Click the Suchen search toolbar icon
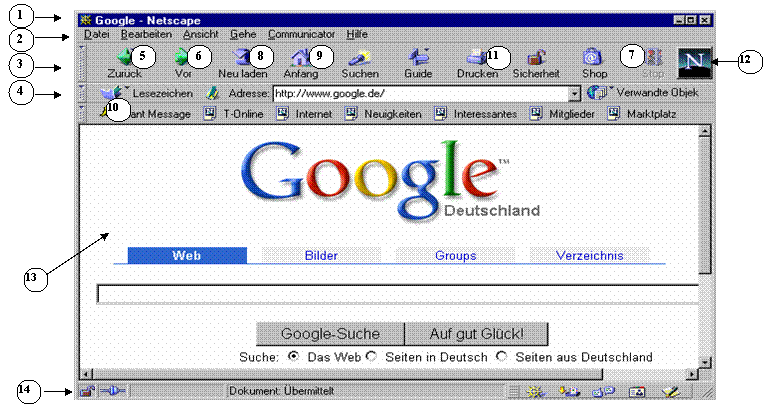 tap(359, 58)
